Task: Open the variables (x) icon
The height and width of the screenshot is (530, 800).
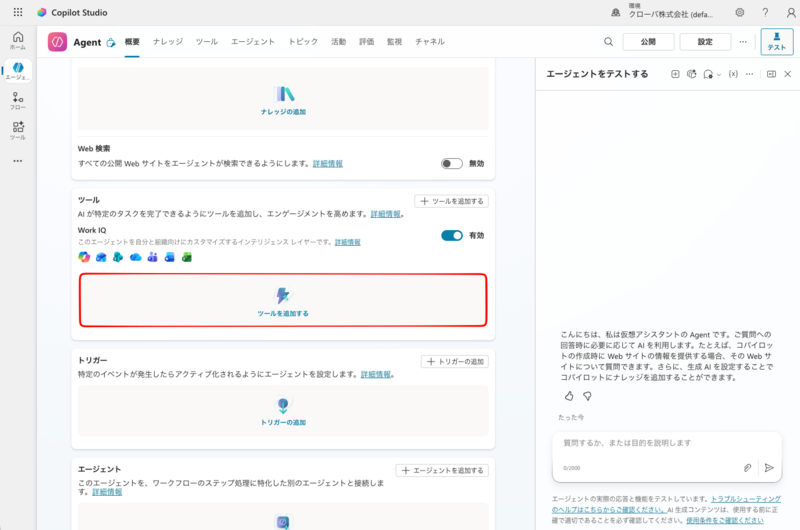Action: tap(733, 74)
